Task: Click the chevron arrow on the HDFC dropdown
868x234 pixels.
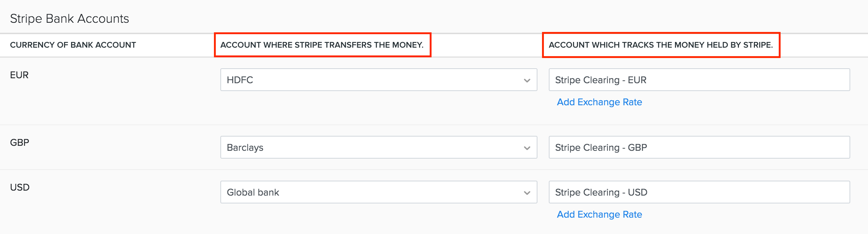Action: [x=527, y=80]
